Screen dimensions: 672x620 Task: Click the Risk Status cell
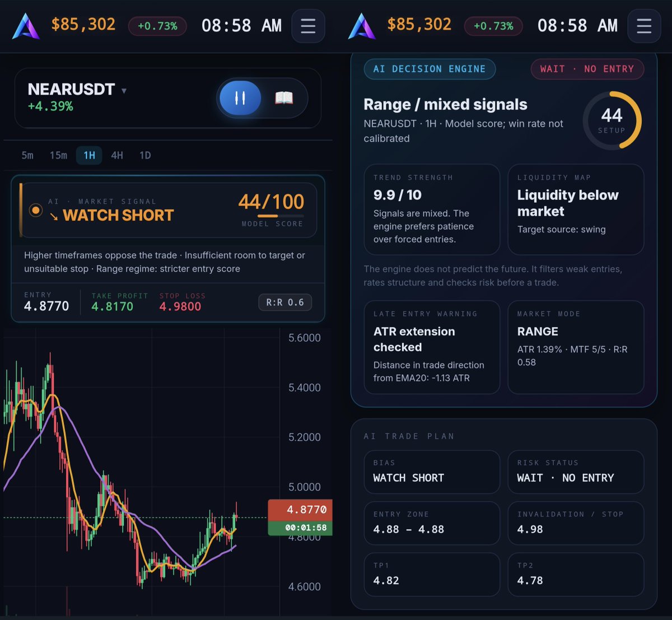tap(576, 472)
